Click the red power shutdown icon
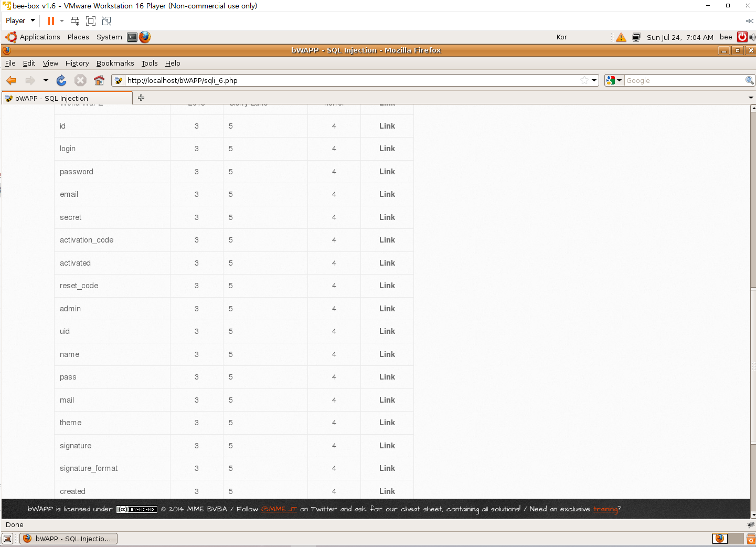 (742, 37)
